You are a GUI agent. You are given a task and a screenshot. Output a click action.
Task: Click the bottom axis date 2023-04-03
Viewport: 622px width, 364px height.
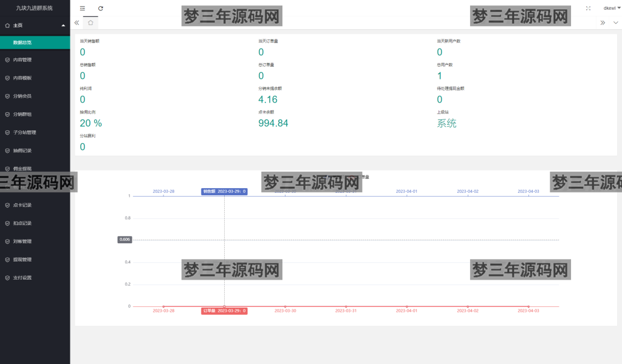(x=528, y=311)
